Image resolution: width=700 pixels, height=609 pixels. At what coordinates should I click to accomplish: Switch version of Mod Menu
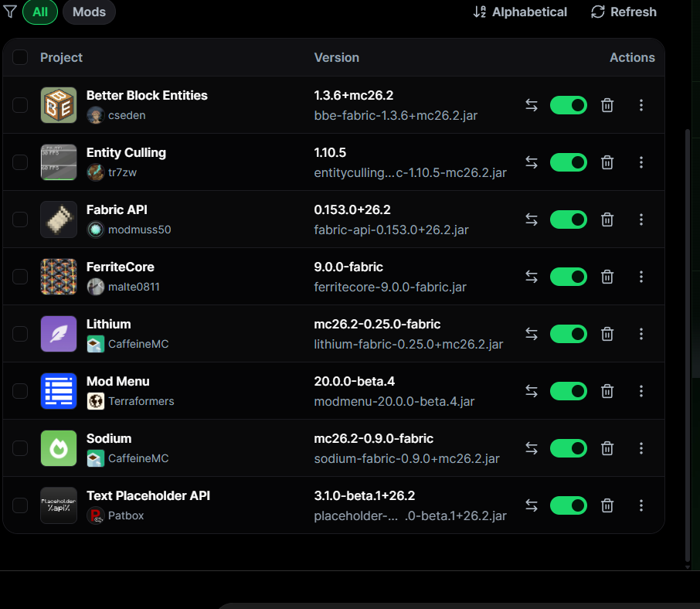point(532,391)
